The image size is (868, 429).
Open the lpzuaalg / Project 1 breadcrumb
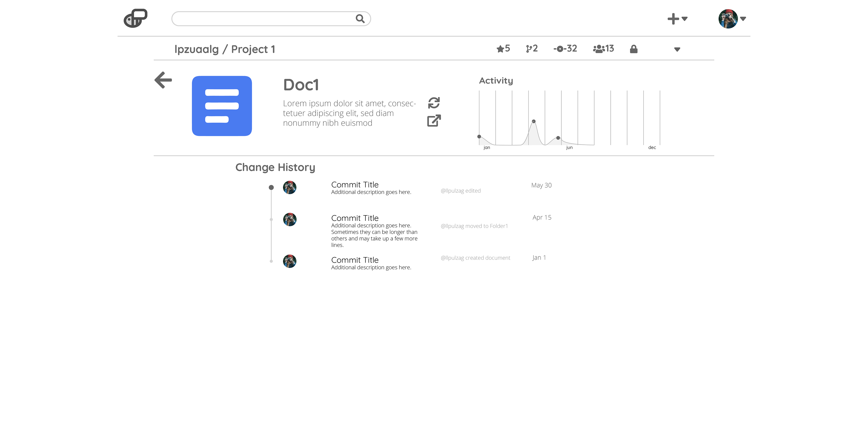(x=225, y=49)
